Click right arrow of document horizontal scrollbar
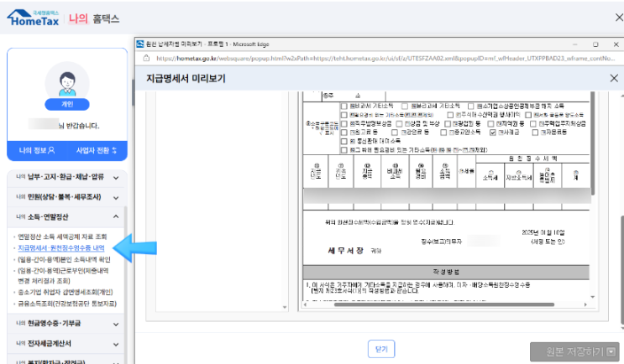This screenshot has width=624, height=364. tap(585, 304)
